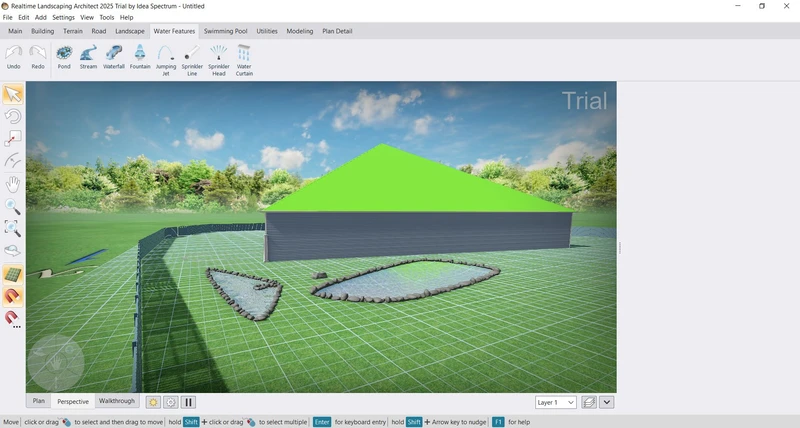
Task: Select the Pond tool
Action: 64,57
